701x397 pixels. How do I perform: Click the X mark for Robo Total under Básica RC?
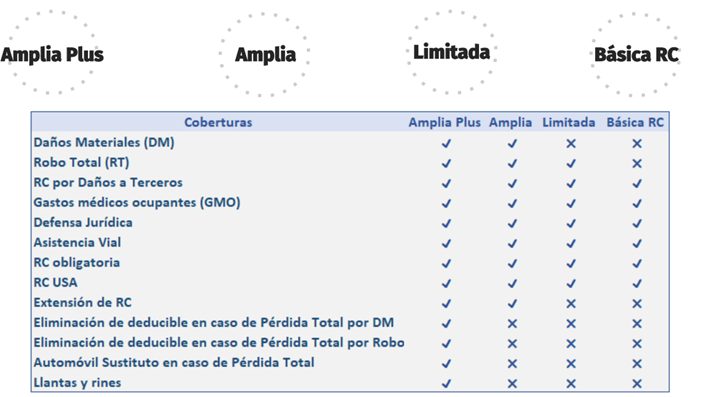[x=637, y=164]
